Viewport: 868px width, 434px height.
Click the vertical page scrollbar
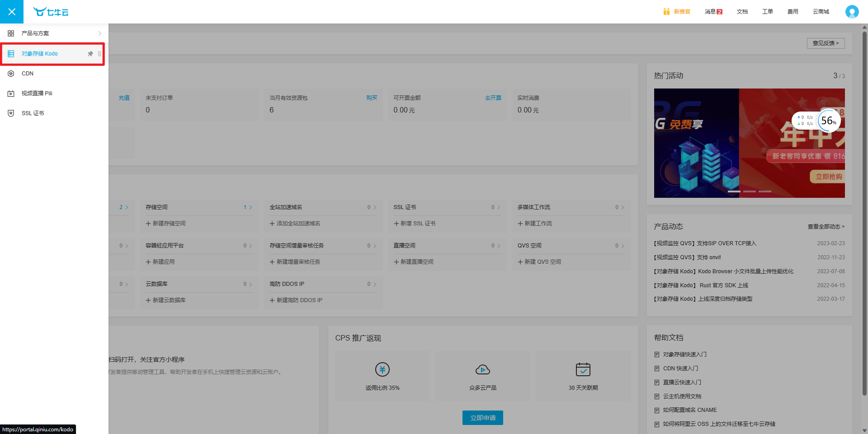click(864, 214)
